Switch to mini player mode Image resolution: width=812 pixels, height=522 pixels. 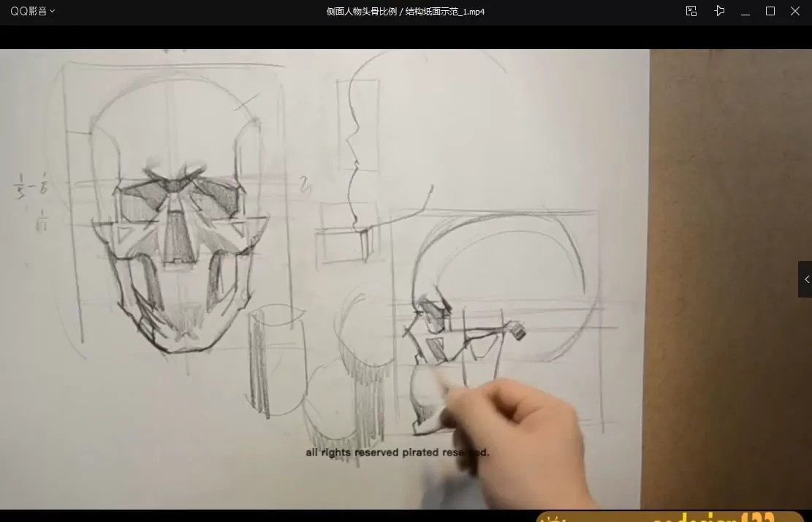pyautogui.click(x=691, y=11)
